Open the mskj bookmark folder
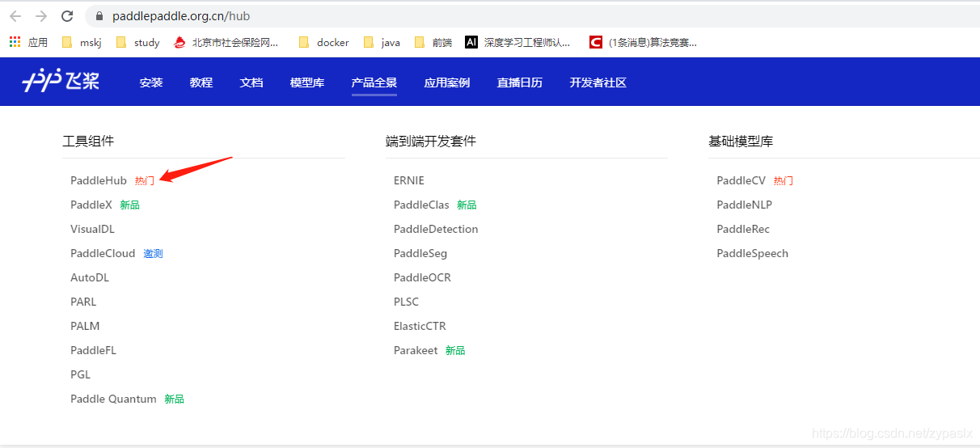 [x=82, y=42]
